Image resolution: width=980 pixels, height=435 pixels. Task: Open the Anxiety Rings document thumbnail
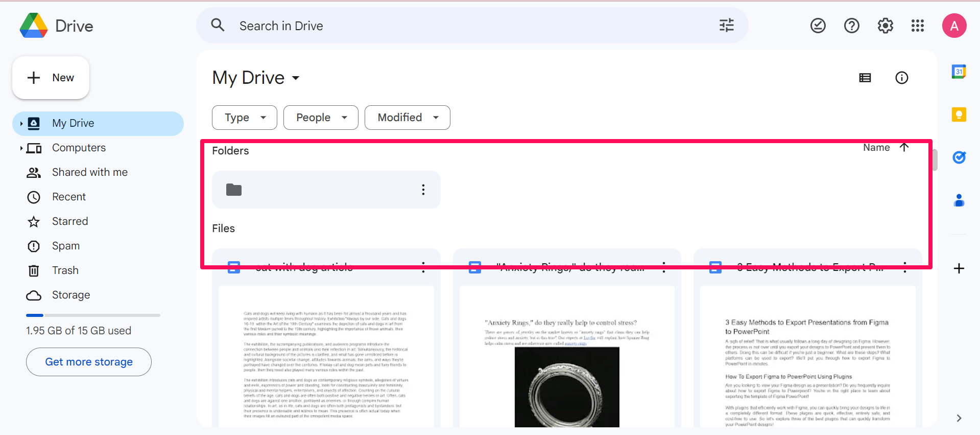coord(567,356)
